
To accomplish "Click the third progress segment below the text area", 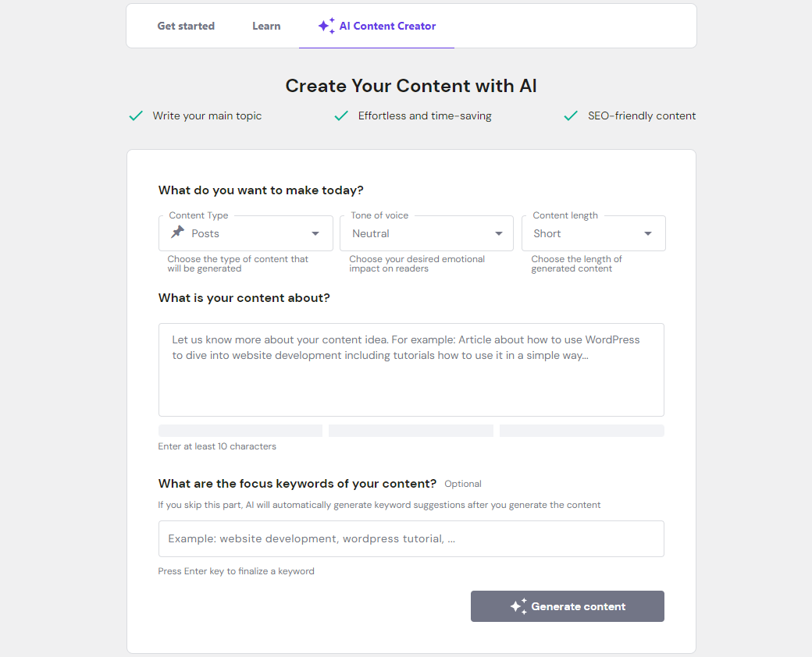I will pos(581,430).
